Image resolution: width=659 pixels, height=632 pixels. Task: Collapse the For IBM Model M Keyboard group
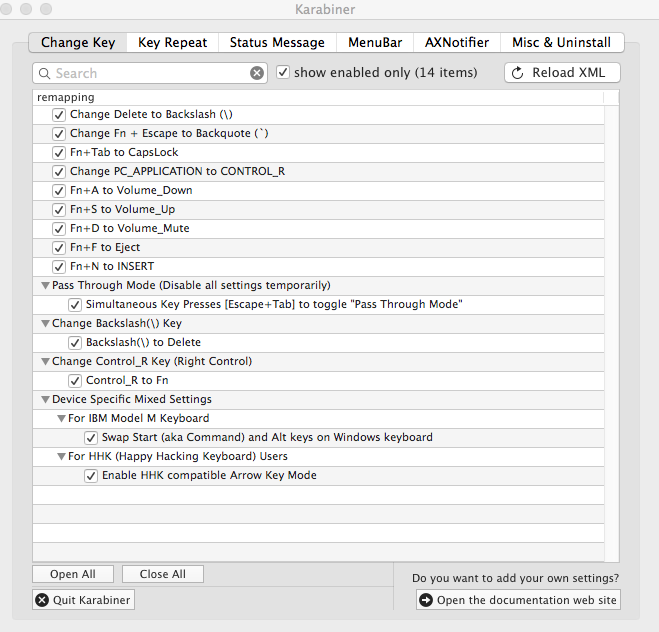(61, 418)
